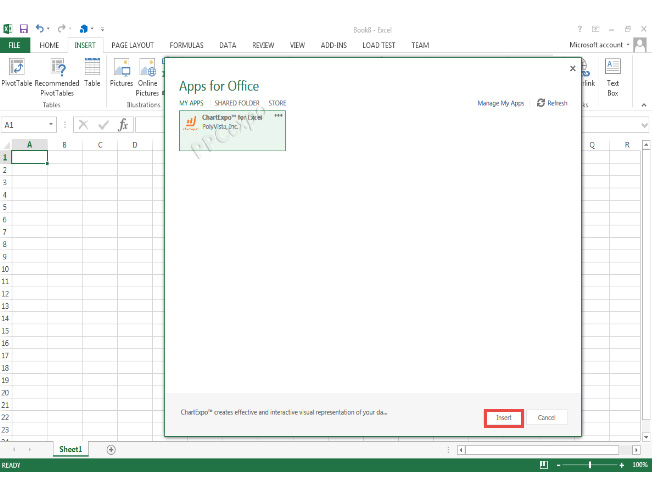Viewport: 654px width, 490px height.
Task: Switch to the PAGE LAYOUT tab
Action: pyautogui.click(x=133, y=45)
